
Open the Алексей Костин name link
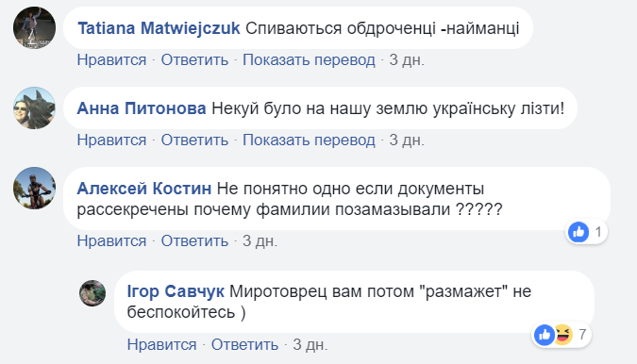(144, 189)
